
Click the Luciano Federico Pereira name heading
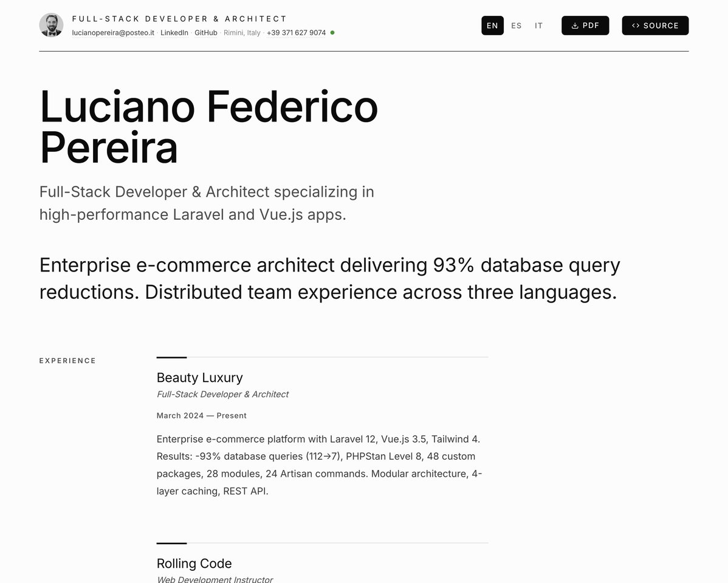pyautogui.click(x=208, y=127)
